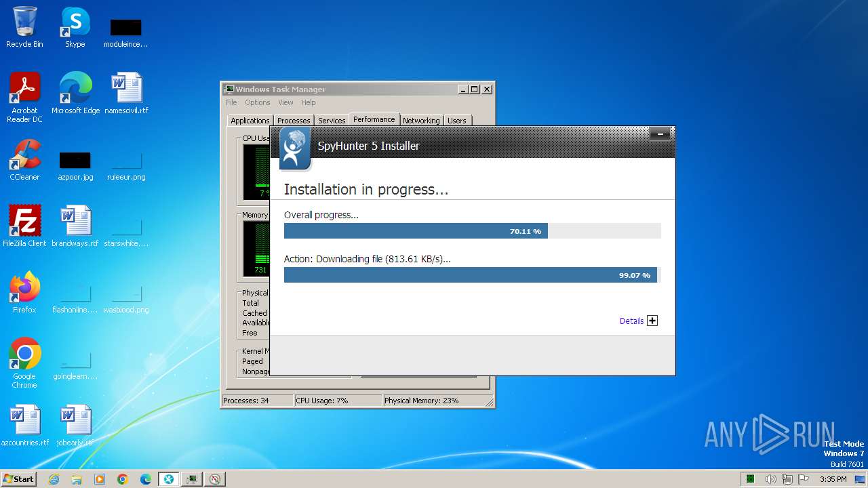The height and width of the screenshot is (488, 868).
Task: Select the jobearly.rtf document
Action: coord(75,426)
